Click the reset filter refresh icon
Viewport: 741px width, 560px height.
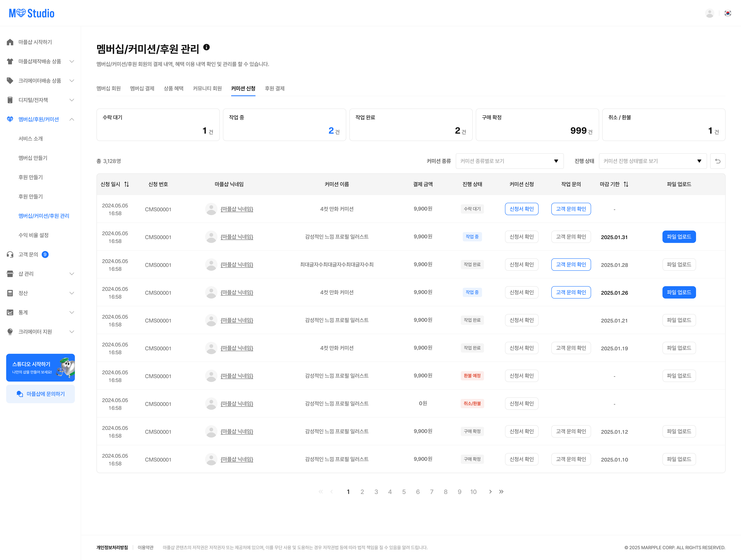point(718,161)
